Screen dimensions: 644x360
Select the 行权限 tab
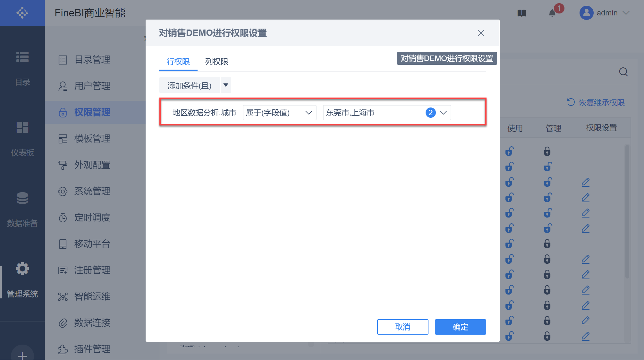pos(178,61)
